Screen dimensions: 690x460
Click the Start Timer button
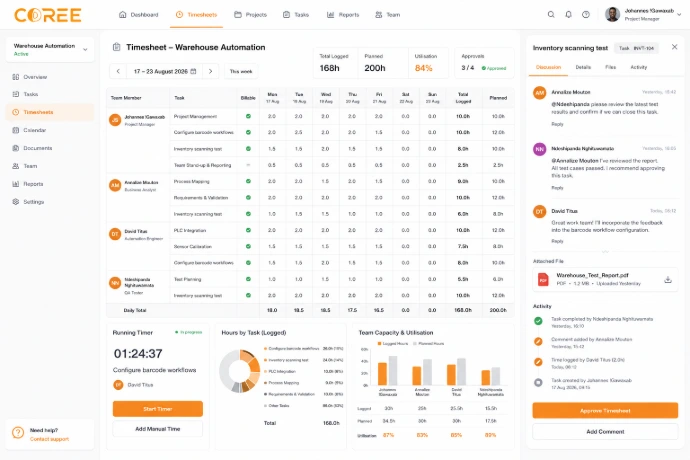click(158, 409)
